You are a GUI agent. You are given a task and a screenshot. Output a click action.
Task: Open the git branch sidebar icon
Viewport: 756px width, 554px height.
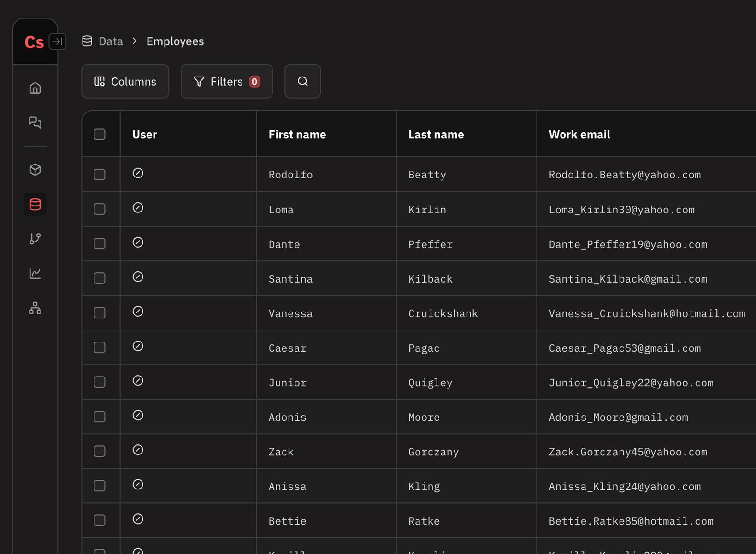35,239
